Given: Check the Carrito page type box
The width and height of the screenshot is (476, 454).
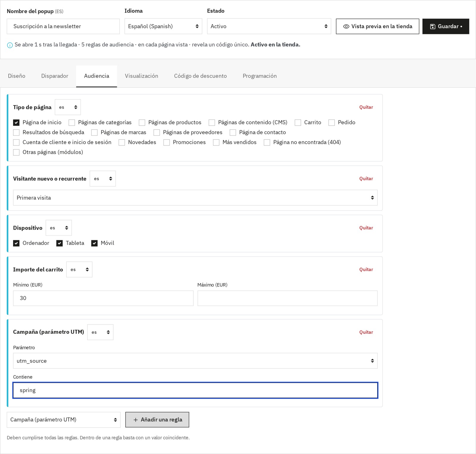Looking at the screenshot, I should tap(298, 123).
